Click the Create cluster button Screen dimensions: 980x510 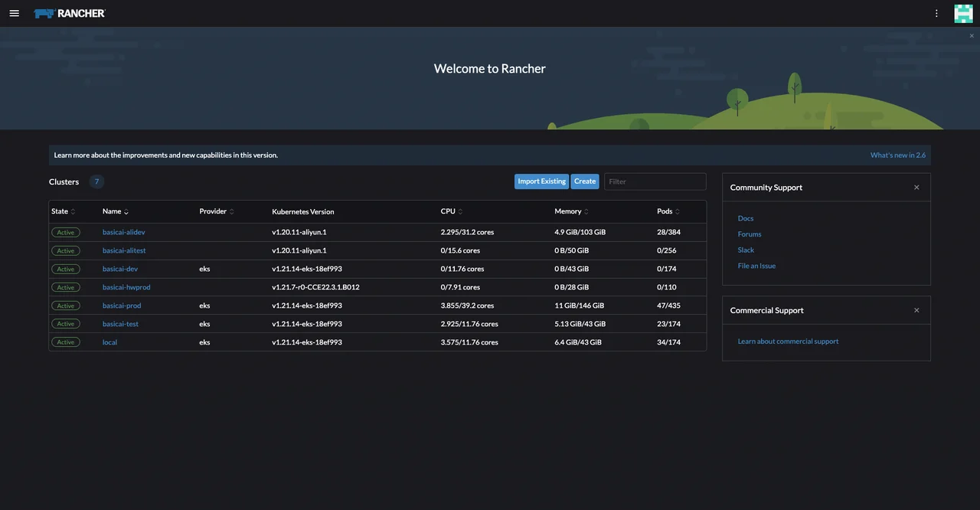585,181
